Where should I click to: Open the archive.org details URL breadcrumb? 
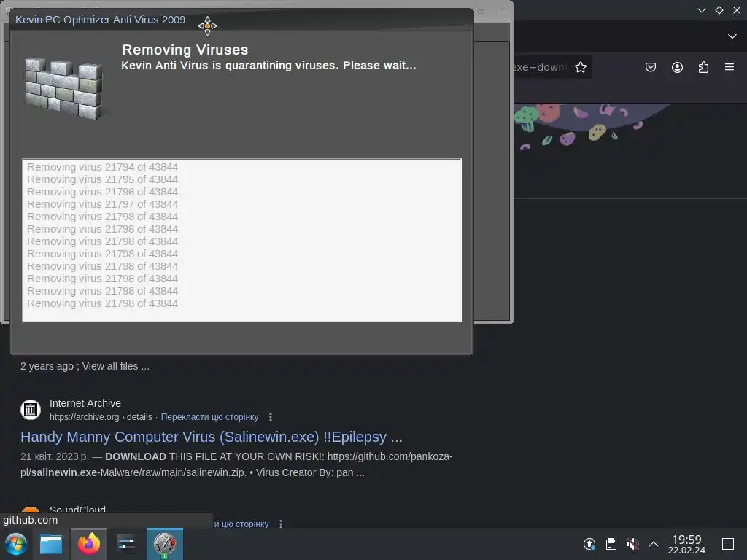coord(101,417)
